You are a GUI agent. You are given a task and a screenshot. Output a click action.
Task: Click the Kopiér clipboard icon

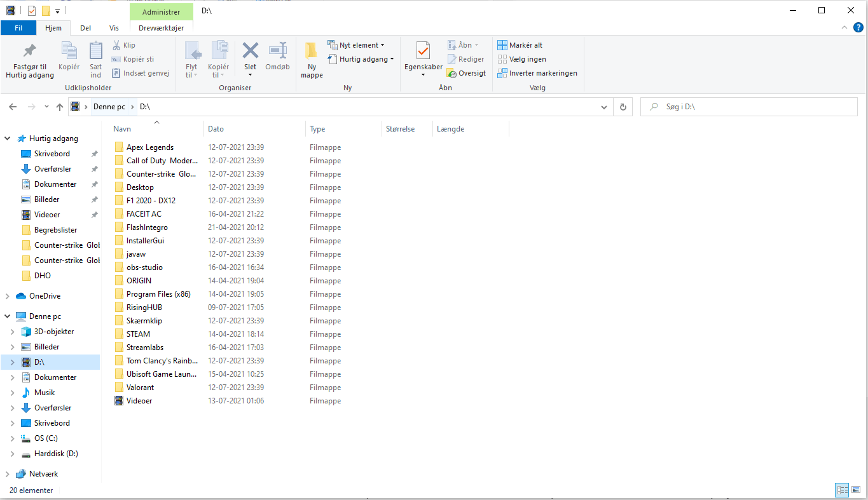coord(69,51)
